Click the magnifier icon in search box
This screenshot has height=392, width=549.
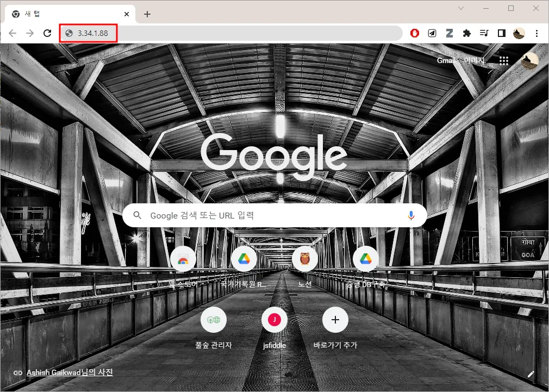pyautogui.click(x=138, y=215)
